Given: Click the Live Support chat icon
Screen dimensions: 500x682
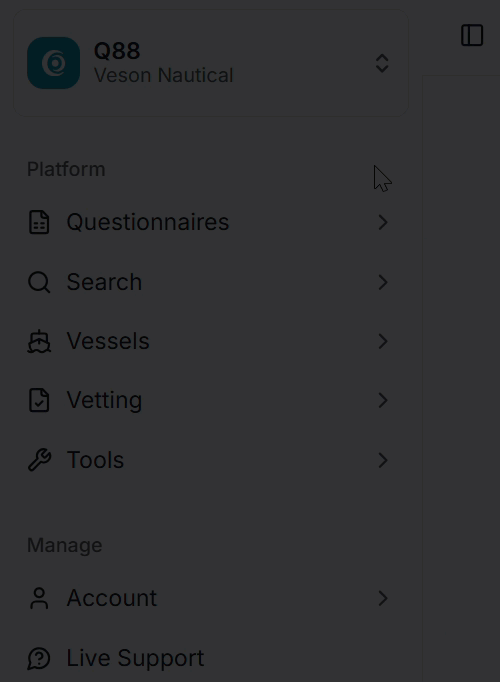Looking at the screenshot, I should (x=39, y=658).
